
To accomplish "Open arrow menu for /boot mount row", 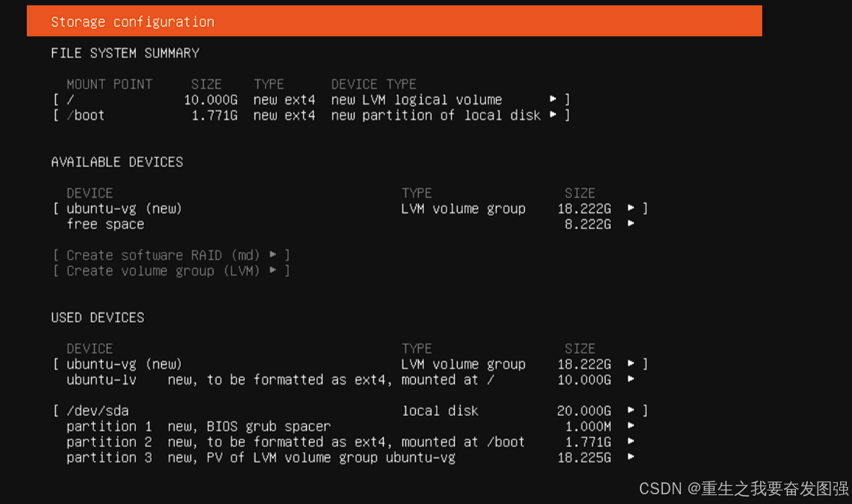I will point(553,114).
